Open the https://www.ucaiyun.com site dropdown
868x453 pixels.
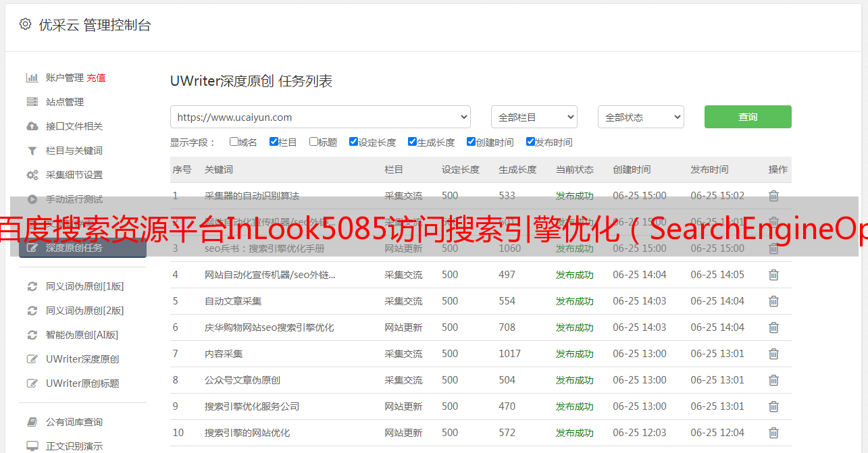[x=320, y=117]
